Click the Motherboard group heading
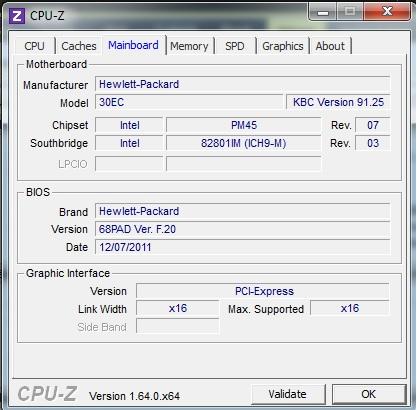The height and width of the screenshot is (410, 417). coord(56,64)
